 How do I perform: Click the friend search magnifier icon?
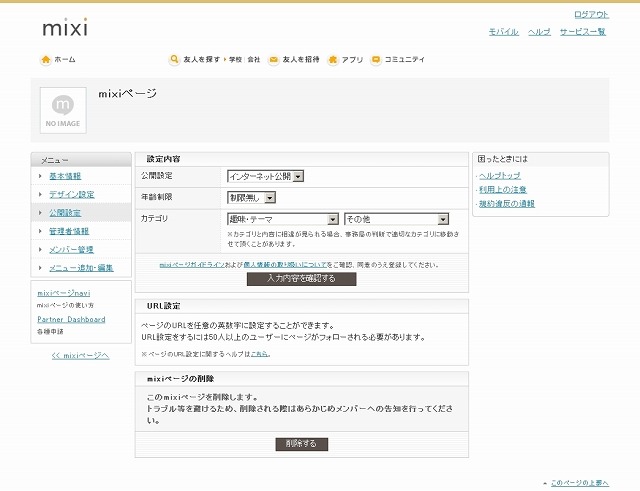[x=174, y=60]
